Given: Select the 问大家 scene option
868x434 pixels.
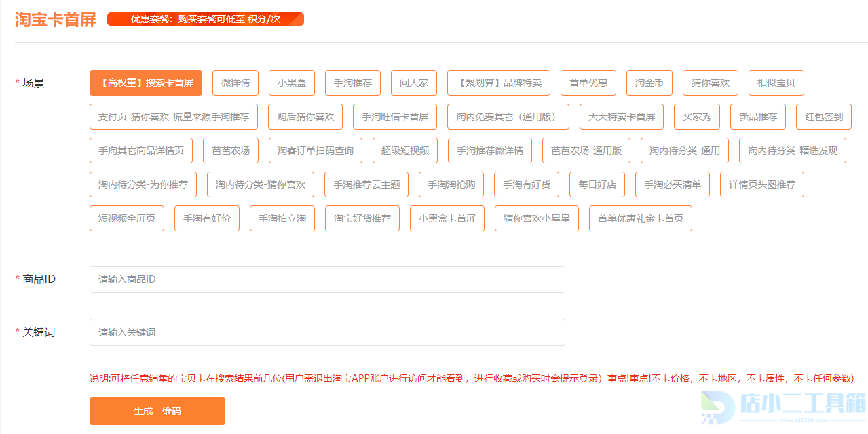Looking at the screenshot, I should 414,83.
